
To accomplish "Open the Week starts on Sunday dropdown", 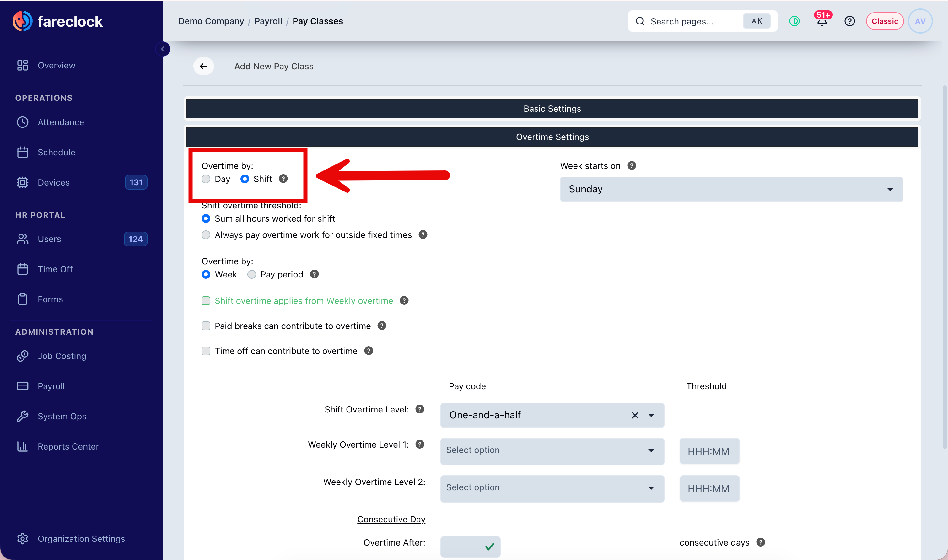I will point(731,189).
